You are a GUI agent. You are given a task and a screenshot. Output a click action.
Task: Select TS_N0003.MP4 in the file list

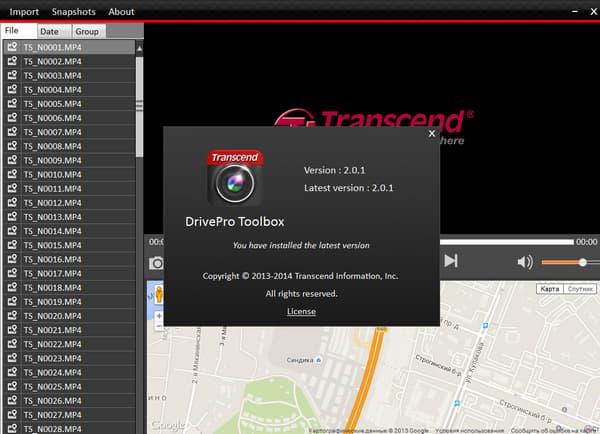pos(69,75)
